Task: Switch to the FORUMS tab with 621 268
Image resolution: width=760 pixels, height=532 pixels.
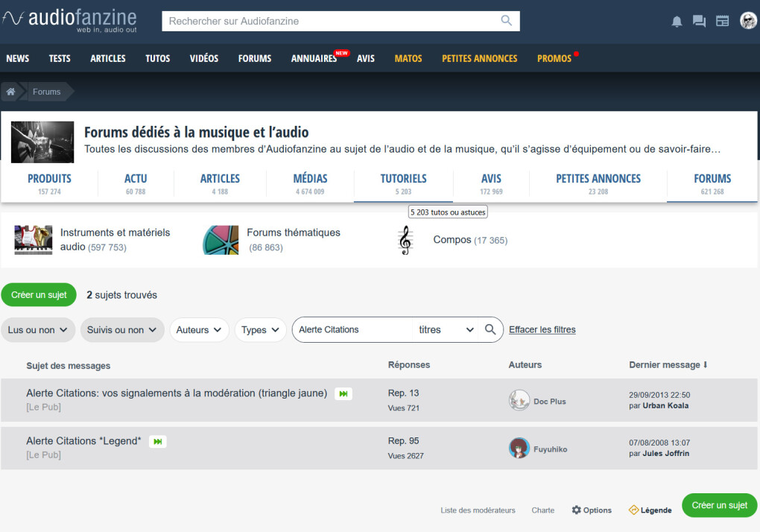Action: (x=712, y=183)
